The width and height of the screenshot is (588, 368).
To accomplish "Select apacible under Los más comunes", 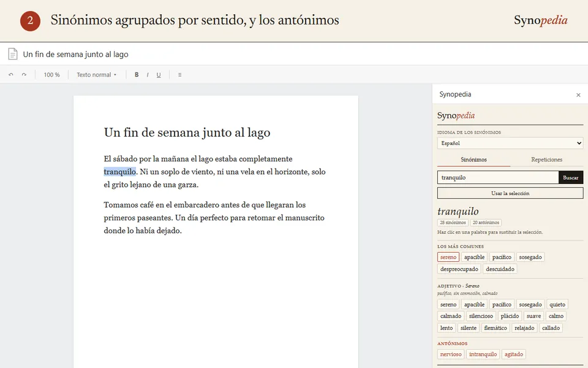I will click(474, 257).
